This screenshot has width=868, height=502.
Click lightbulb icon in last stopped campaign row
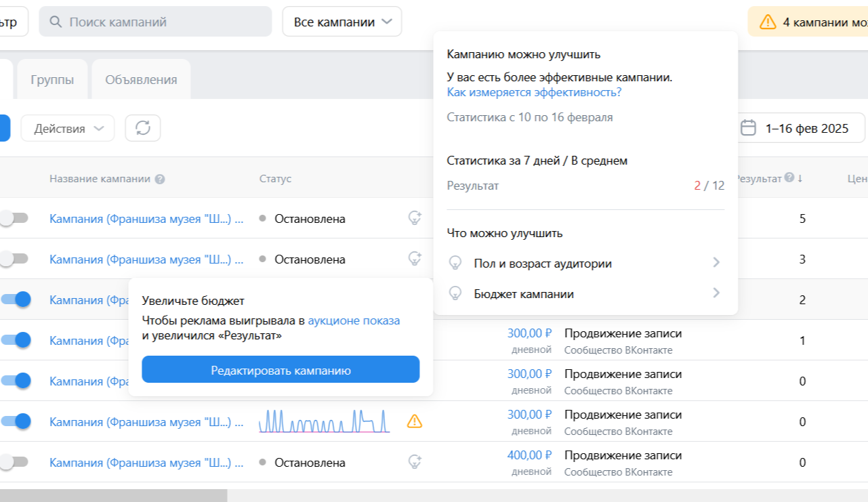click(x=415, y=462)
